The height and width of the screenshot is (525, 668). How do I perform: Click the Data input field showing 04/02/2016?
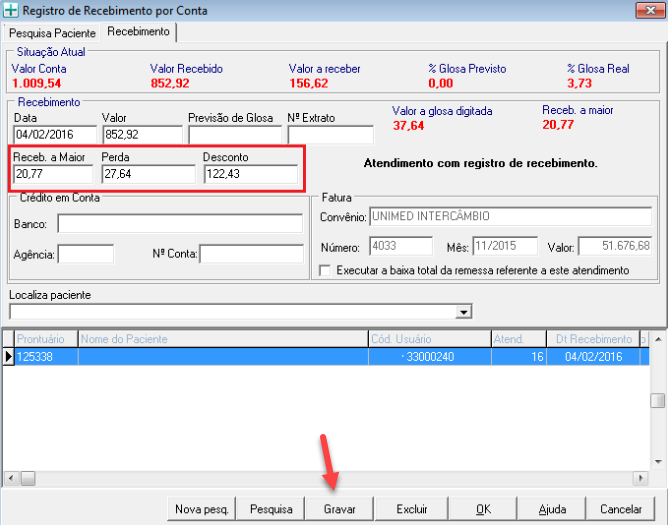pyautogui.click(x=55, y=135)
